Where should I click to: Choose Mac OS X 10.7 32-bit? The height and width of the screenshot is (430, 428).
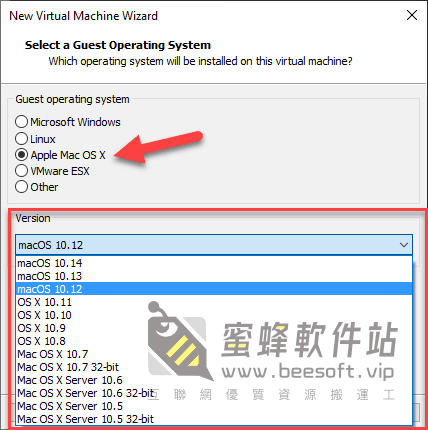(214, 367)
